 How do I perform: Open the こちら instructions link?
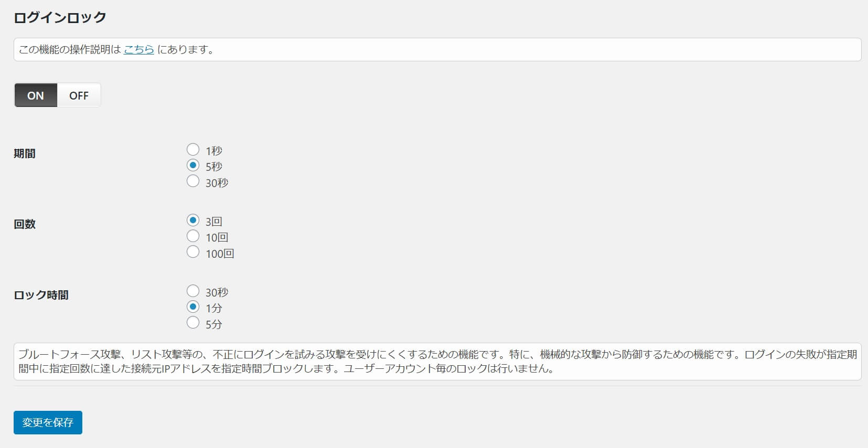139,49
